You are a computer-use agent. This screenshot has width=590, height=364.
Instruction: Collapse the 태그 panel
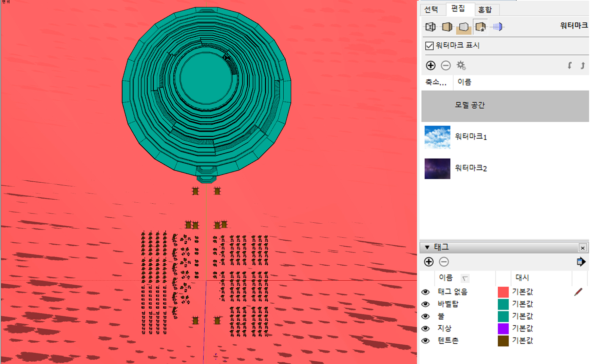tap(427, 247)
